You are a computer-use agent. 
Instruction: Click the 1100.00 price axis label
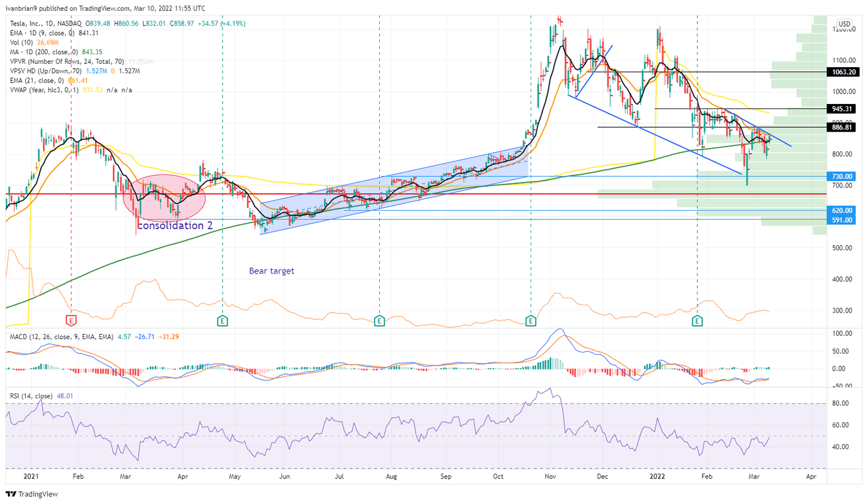(x=843, y=60)
